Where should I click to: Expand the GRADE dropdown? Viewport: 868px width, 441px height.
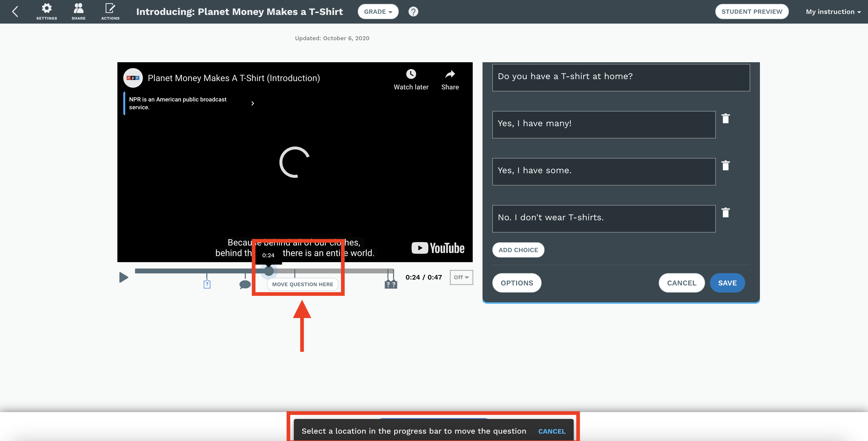(x=378, y=12)
